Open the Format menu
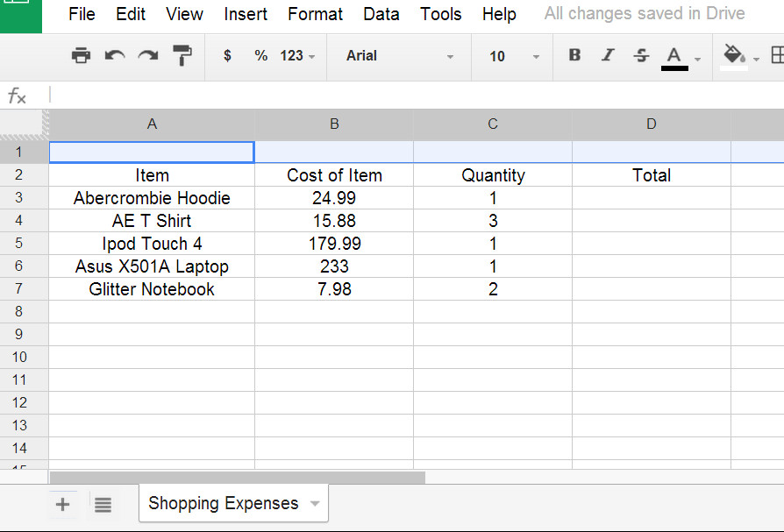784x532 pixels. 315,14
